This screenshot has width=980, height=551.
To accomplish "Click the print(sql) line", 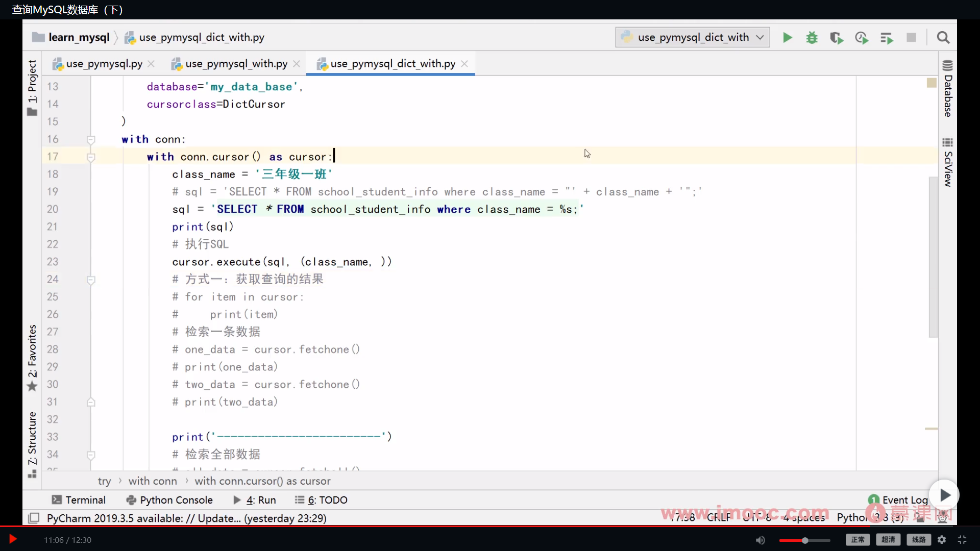I will tap(203, 227).
